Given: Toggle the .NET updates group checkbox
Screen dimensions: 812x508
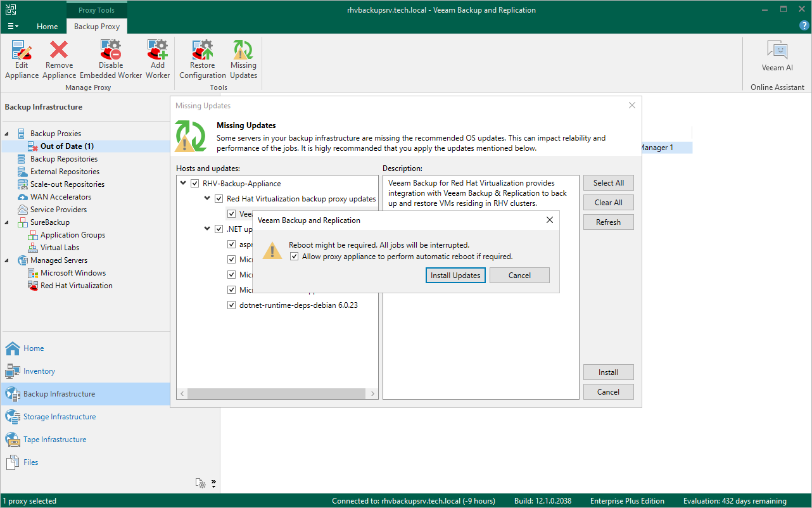Looking at the screenshot, I should (219, 229).
